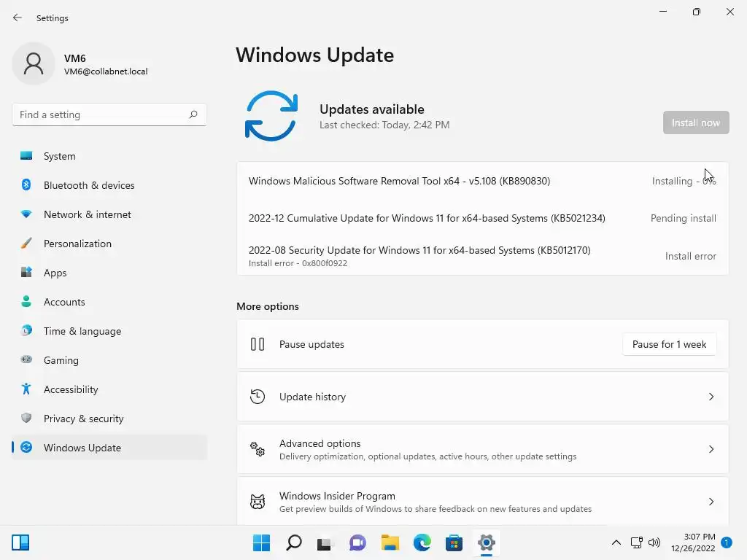Click the System icon in the sidebar
This screenshot has width=747, height=560.
pyautogui.click(x=26, y=156)
